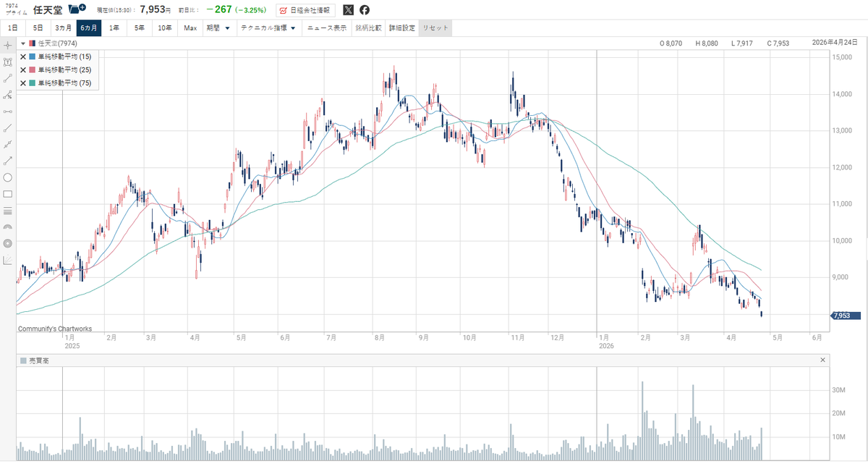
Task: Close the 売買高 volume panel
Action: coord(822,360)
